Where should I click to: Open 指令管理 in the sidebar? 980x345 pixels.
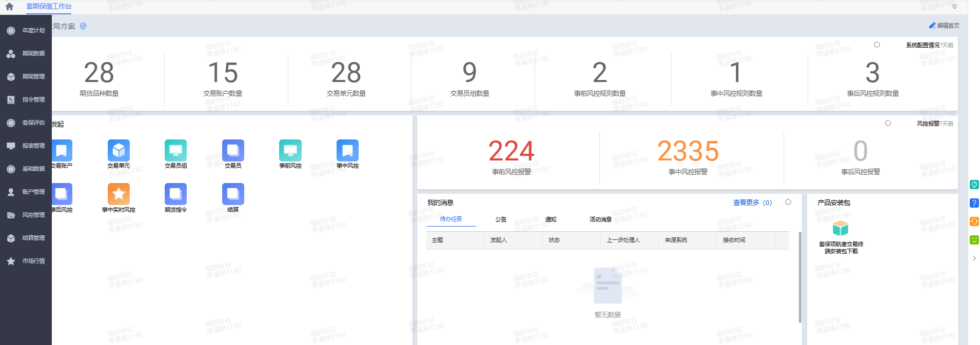coord(26,99)
